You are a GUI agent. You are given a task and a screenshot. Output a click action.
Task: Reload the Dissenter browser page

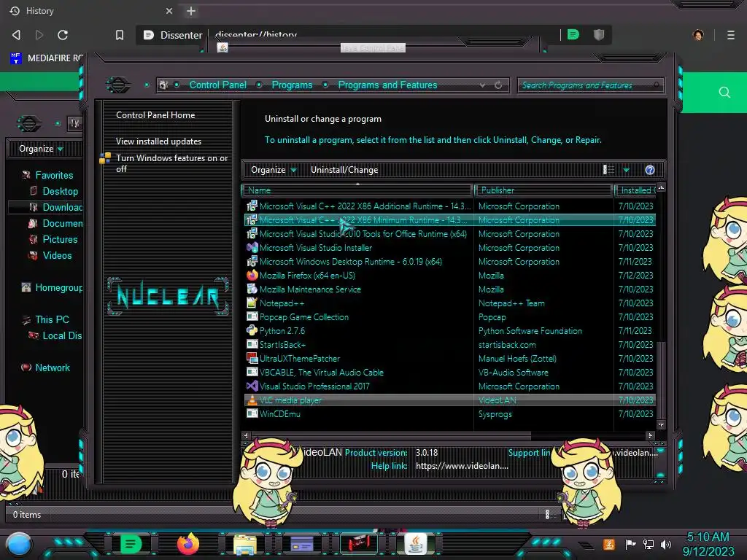click(x=63, y=35)
